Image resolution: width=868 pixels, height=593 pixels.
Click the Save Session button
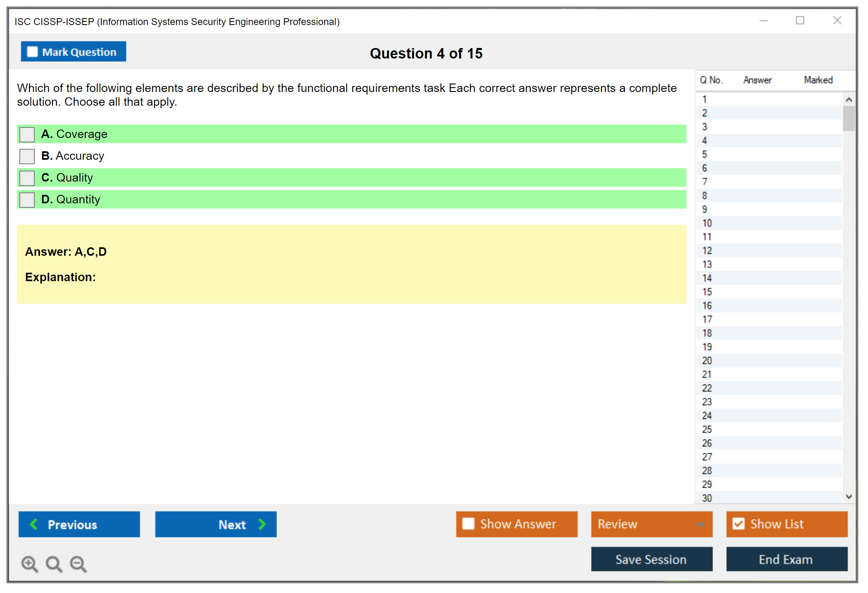pyautogui.click(x=651, y=559)
